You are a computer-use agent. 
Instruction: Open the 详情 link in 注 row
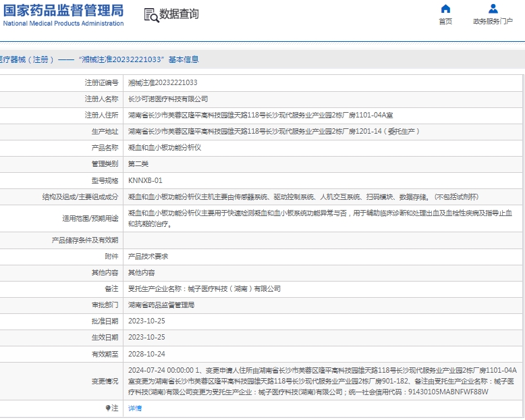(x=135, y=408)
